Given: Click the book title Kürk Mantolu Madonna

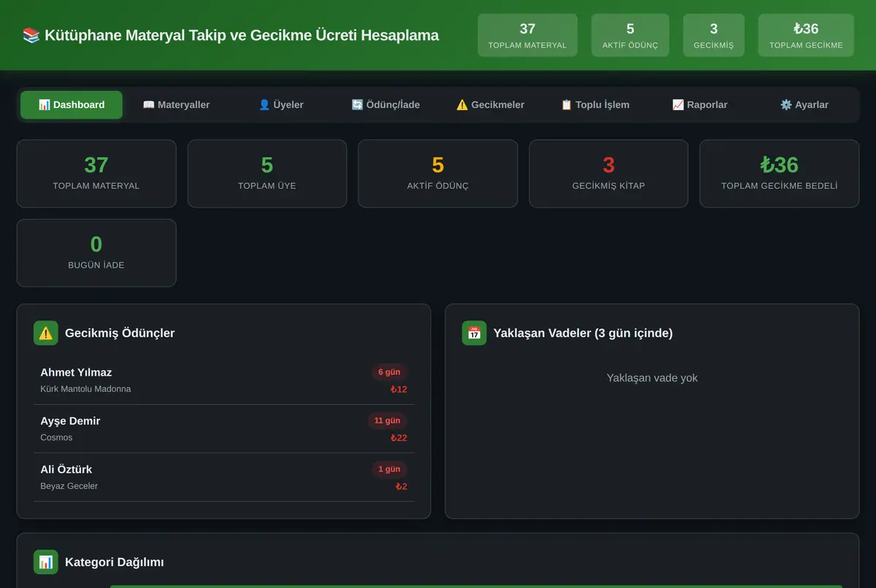Looking at the screenshot, I should point(85,389).
